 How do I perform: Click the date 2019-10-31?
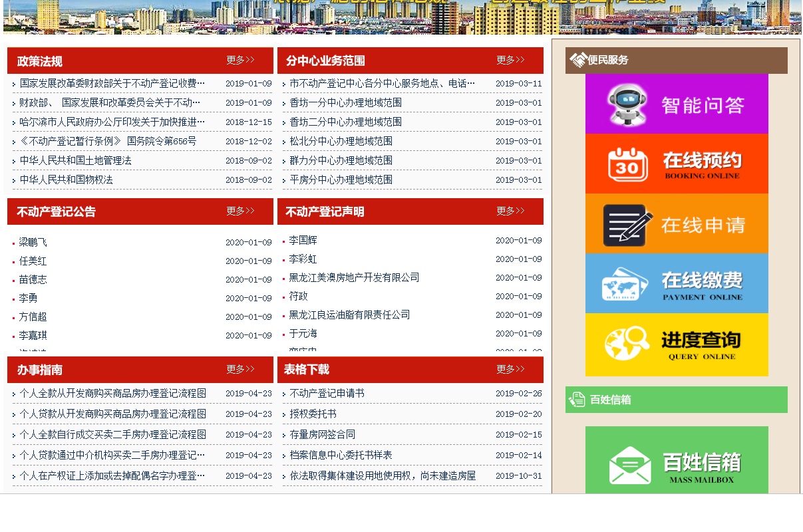click(519, 476)
